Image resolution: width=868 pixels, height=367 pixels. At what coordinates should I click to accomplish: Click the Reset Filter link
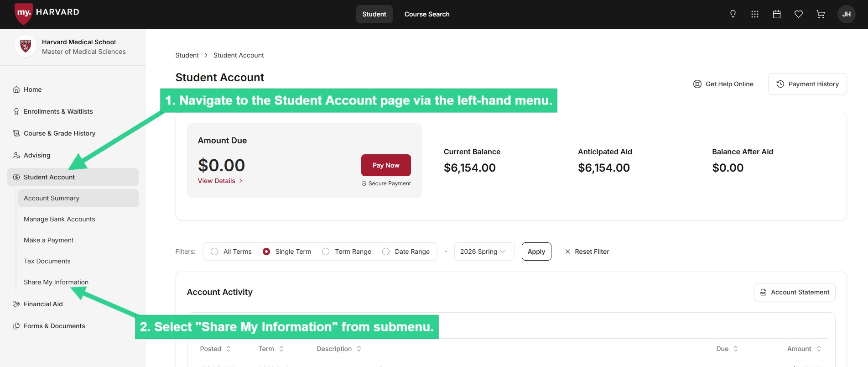point(587,252)
